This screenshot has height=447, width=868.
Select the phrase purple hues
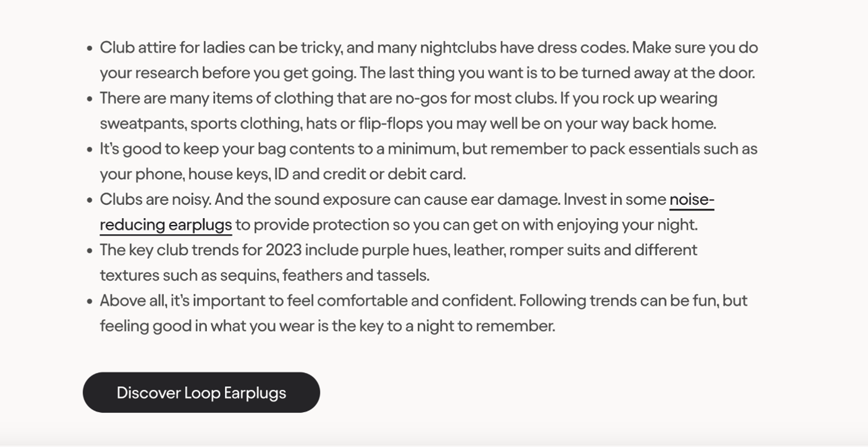tap(401, 250)
